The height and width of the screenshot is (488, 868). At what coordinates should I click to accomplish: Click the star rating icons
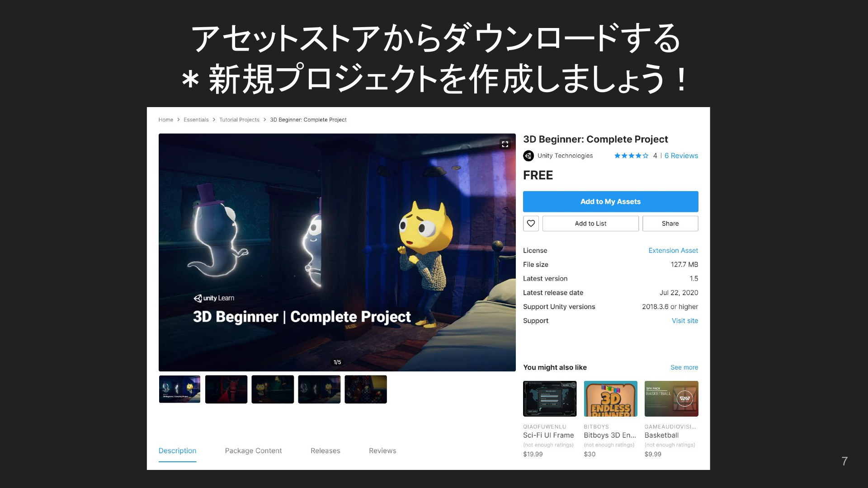tap(631, 156)
